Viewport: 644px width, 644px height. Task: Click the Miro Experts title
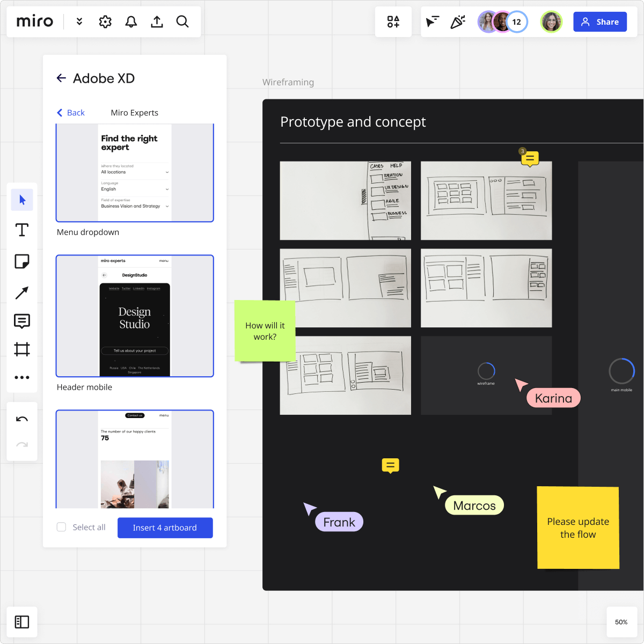(135, 113)
